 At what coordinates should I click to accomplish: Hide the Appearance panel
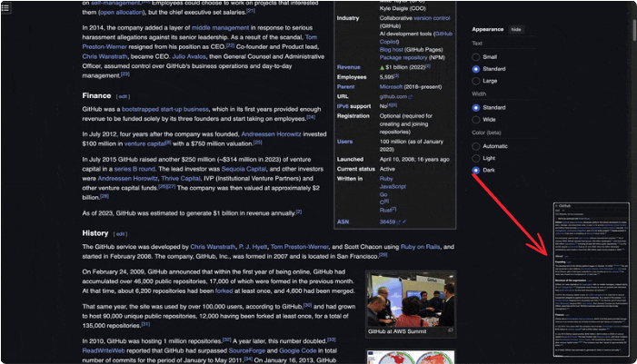point(516,29)
